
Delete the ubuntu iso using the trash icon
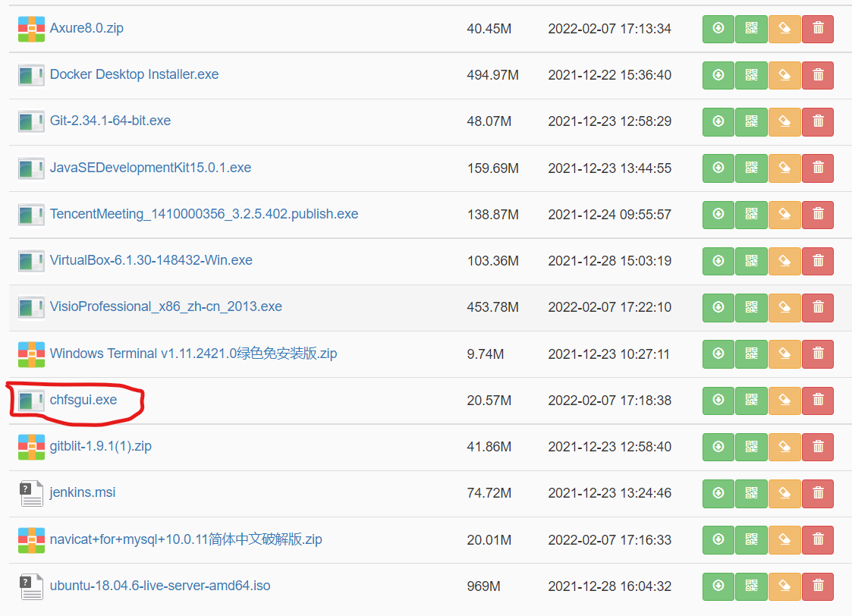818,586
